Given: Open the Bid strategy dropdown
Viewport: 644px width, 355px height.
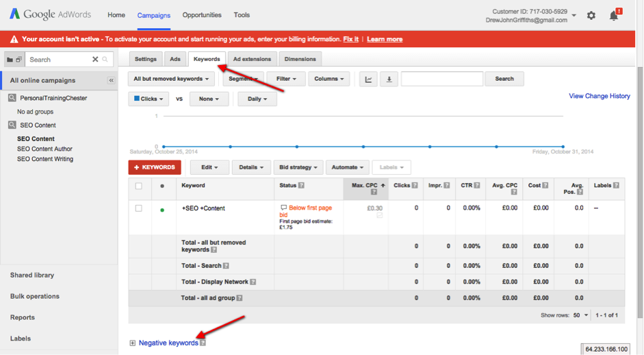Looking at the screenshot, I should click(298, 167).
